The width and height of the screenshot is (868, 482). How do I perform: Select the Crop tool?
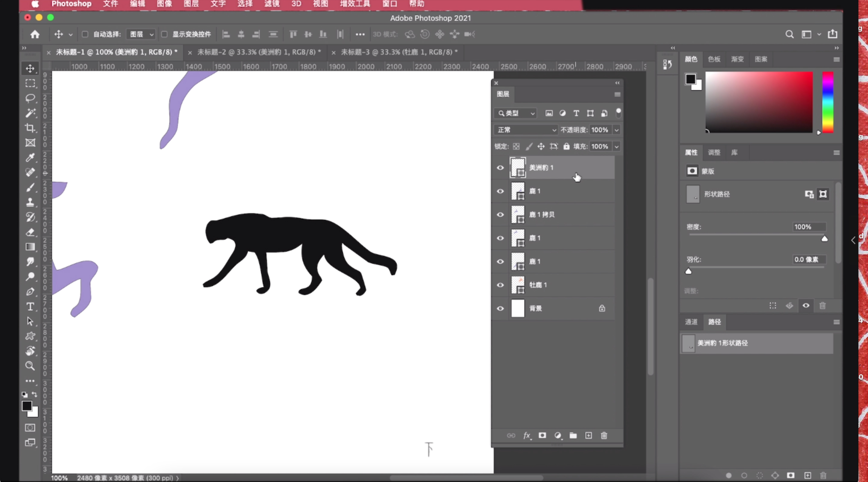[30, 128]
